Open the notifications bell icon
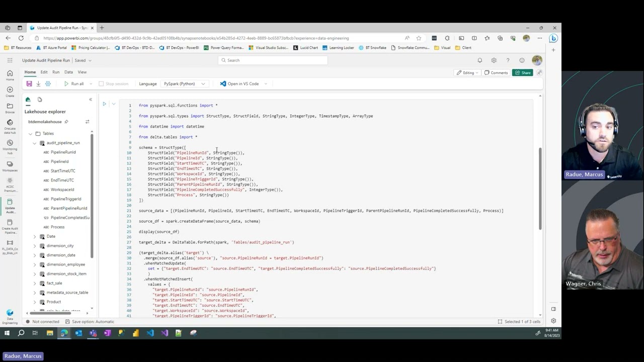The width and height of the screenshot is (644, 362). click(x=480, y=60)
